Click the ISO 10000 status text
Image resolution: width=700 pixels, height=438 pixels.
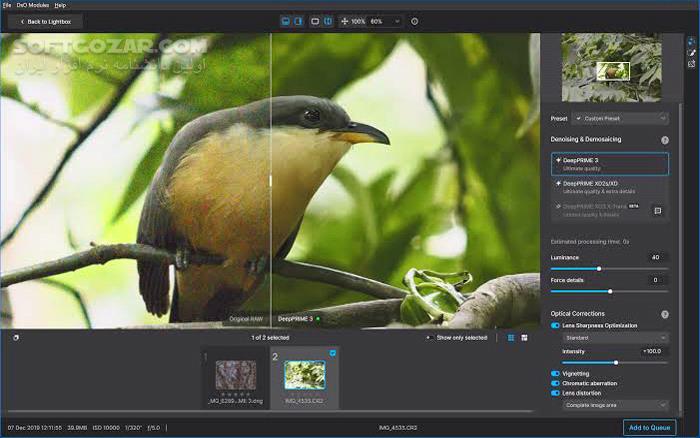coord(106,428)
